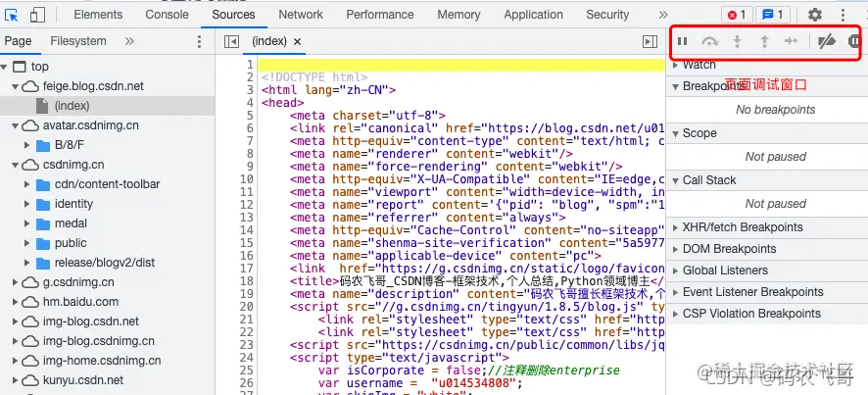This screenshot has width=868, height=395.
Task: Expand img-blog.csdnimg.cn domain node
Action: pyautogui.click(x=15, y=341)
